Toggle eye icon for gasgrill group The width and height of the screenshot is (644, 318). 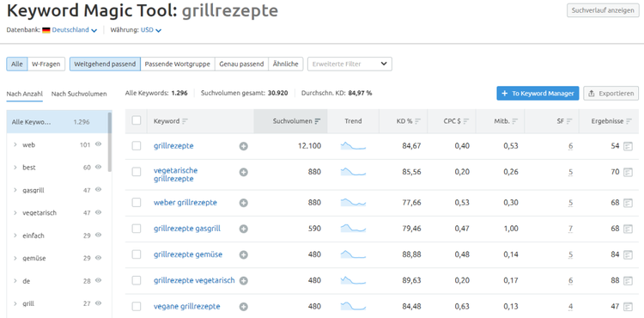[x=98, y=189]
